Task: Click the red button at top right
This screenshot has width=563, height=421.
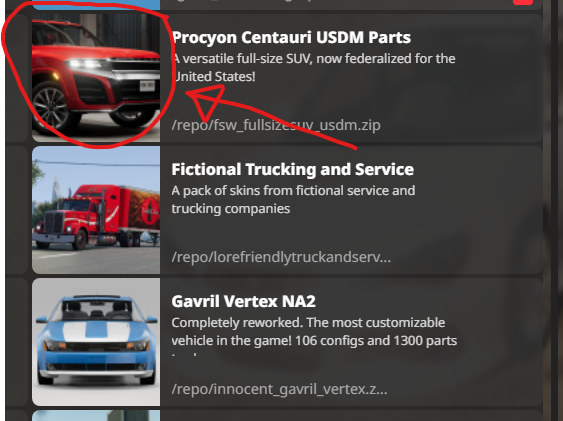Action: coord(523,2)
